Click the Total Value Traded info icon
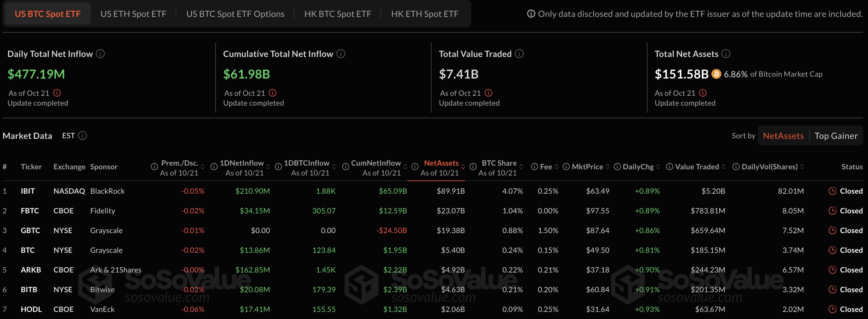 (519, 54)
